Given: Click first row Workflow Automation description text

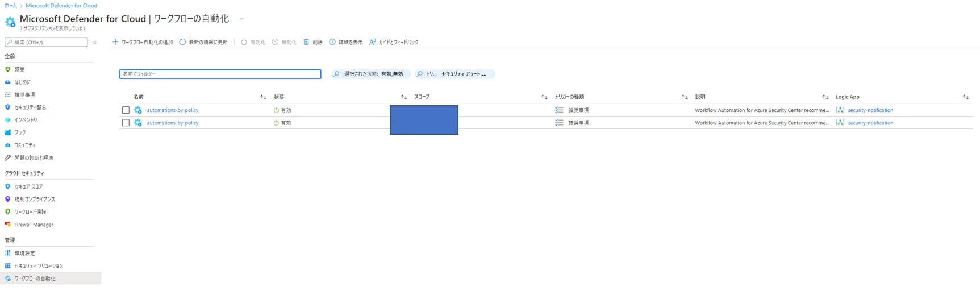Looking at the screenshot, I should 762,110.
